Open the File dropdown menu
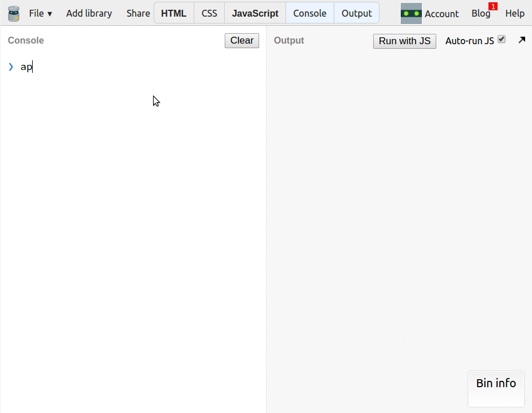Screen dimensions: 532x413 [41, 13]
